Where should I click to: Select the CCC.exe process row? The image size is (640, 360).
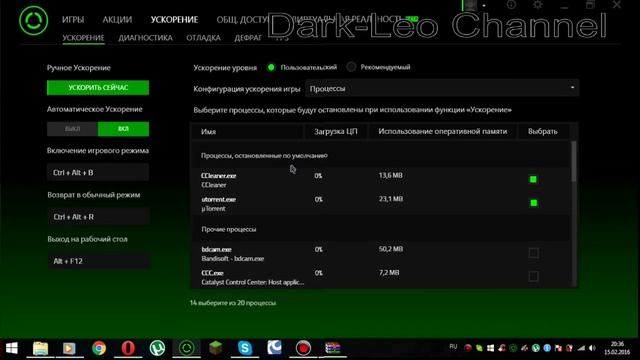[x=381, y=277]
